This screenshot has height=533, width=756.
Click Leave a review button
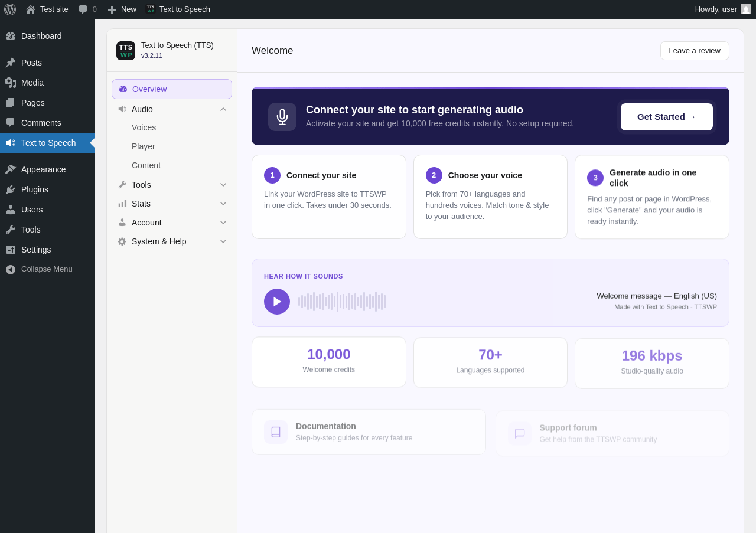pos(695,51)
